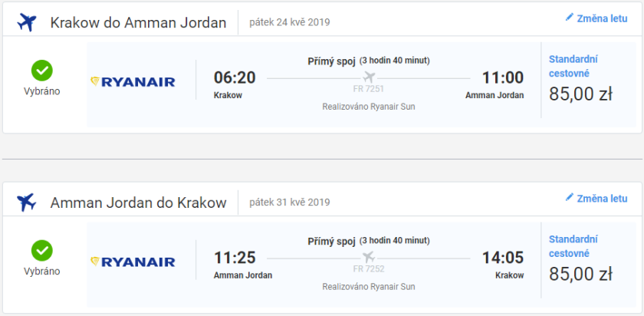Click outbound date pátek 24 kvě 2019

pos(290,22)
